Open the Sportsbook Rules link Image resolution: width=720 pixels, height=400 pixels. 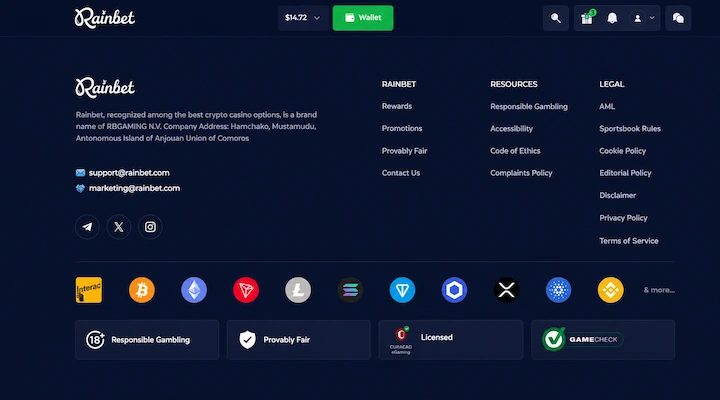(x=630, y=129)
